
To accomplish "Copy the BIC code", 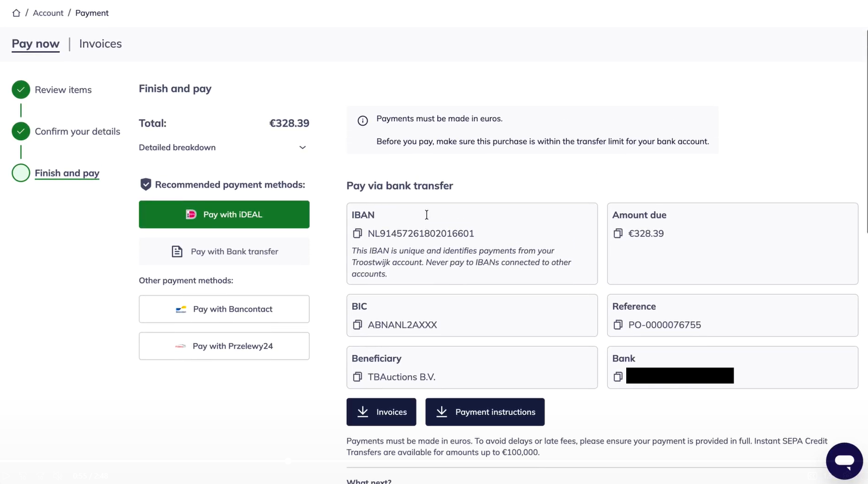I will tap(357, 325).
